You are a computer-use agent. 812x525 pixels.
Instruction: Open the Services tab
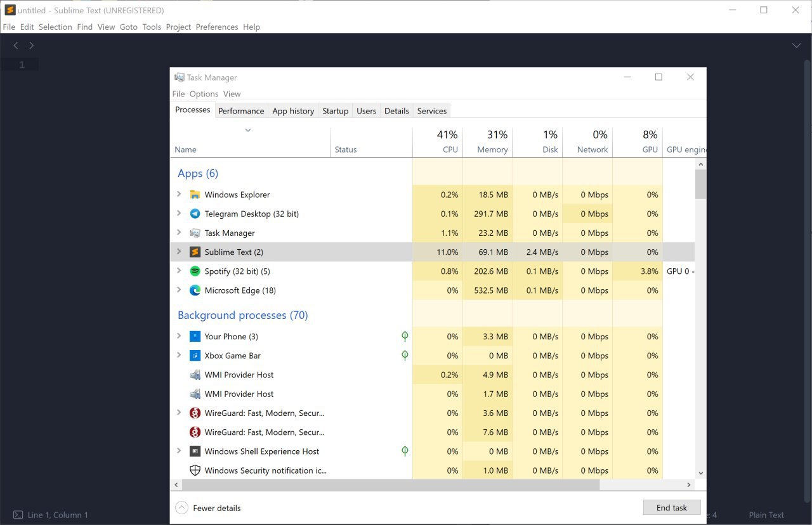point(432,111)
